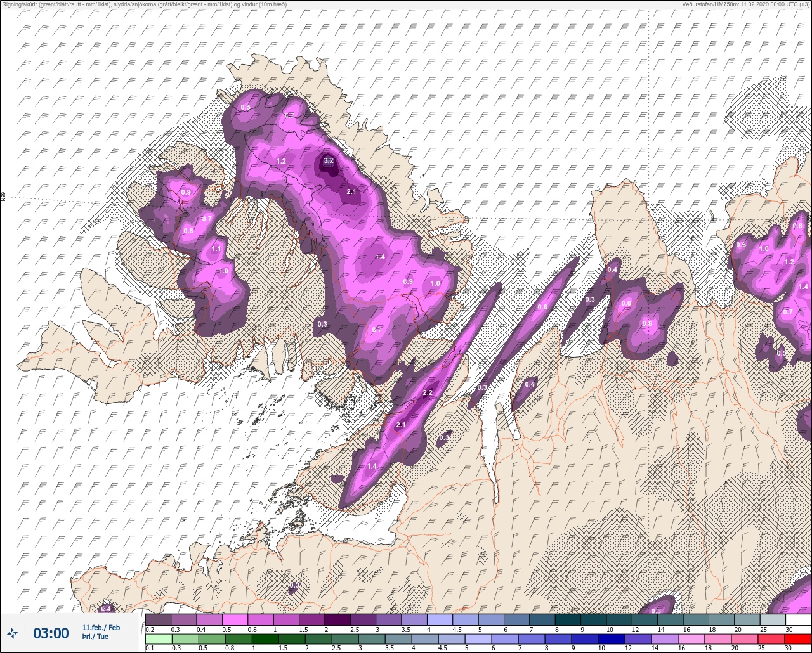Click the 2.1 value beside the 3.2 peak
The height and width of the screenshot is (653, 812).
[352, 192]
